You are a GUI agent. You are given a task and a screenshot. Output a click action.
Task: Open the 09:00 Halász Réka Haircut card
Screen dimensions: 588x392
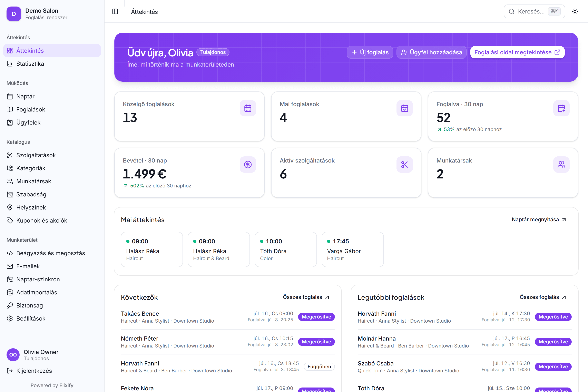[x=152, y=249]
